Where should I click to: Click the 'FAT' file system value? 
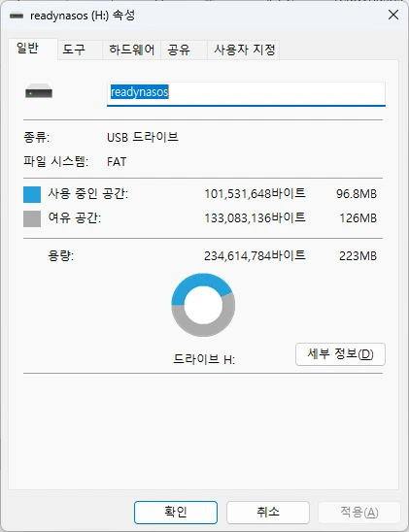[x=117, y=162]
